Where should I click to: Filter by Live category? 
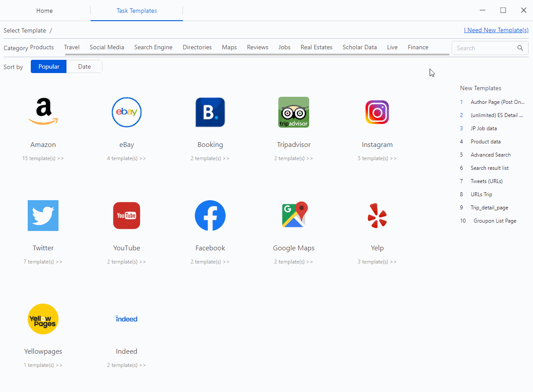click(392, 47)
